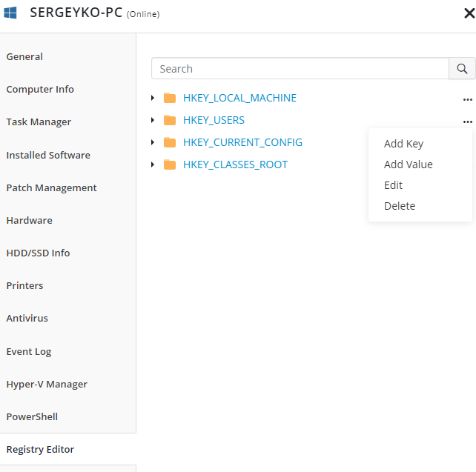This screenshot has height=472, width=476.
Task: Switch to the PowerShell section
Action: click(32, 416)
